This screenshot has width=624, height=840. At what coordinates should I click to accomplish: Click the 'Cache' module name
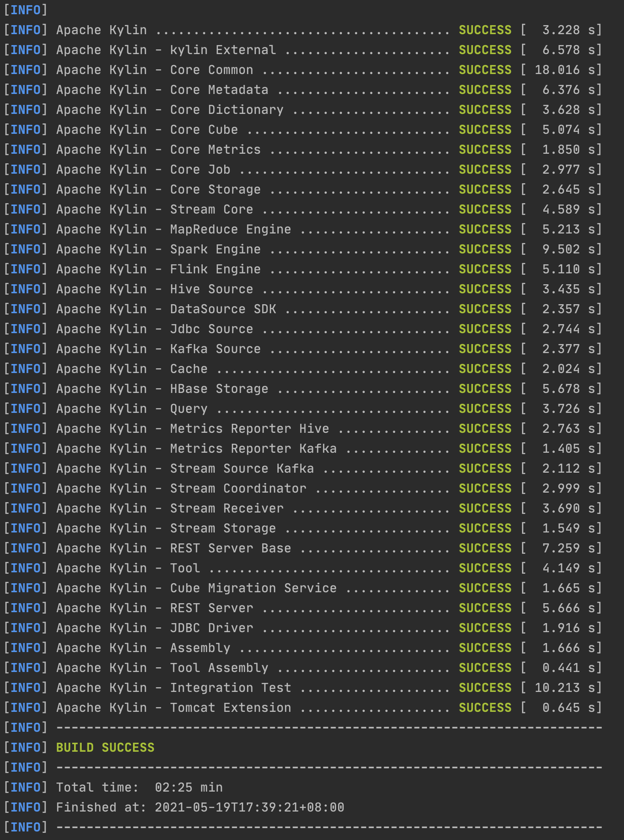189,369
